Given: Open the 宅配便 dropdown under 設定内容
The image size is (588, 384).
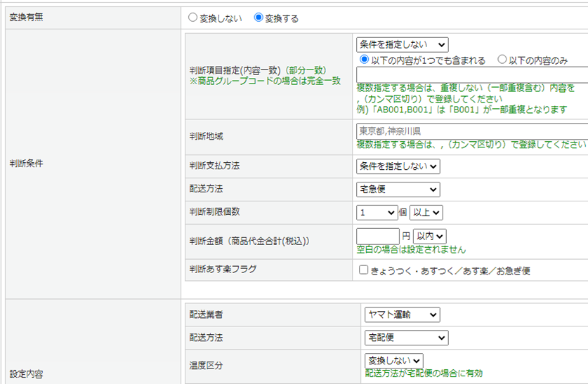Looking at the screenshot, I should (406, 338).
